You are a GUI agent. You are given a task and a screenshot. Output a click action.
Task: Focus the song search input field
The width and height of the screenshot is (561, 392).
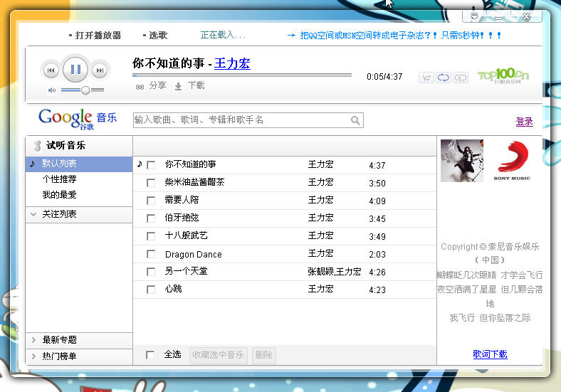(248, 120)
